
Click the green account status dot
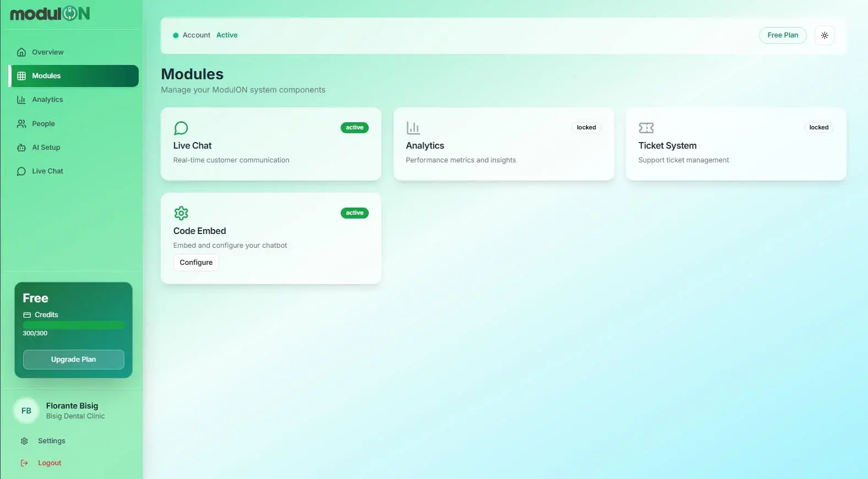coord(176,35)
